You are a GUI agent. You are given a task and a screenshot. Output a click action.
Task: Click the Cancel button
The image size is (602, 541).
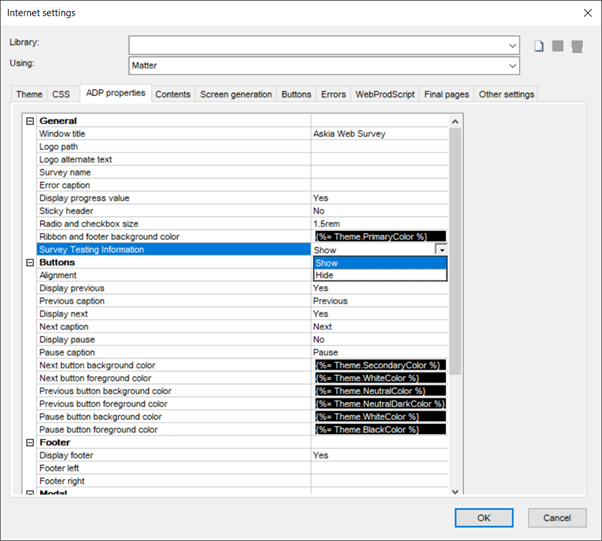click(557, 518)
